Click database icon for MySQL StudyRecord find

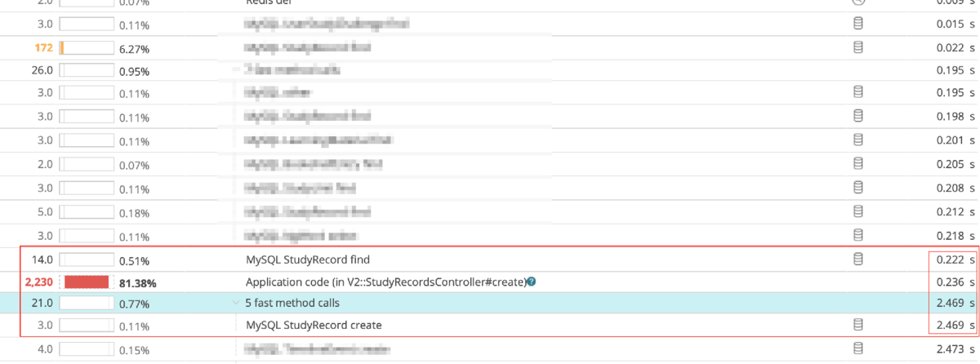point(857,260)
